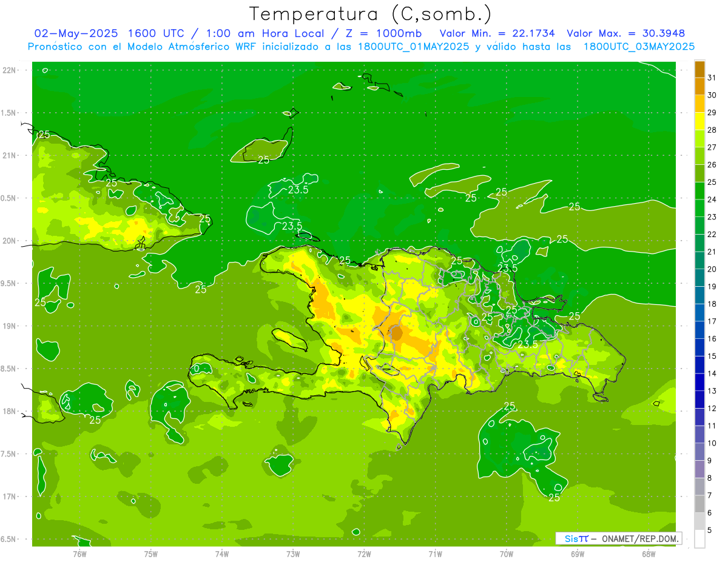Click the "72W" longitude axis label

364,554
